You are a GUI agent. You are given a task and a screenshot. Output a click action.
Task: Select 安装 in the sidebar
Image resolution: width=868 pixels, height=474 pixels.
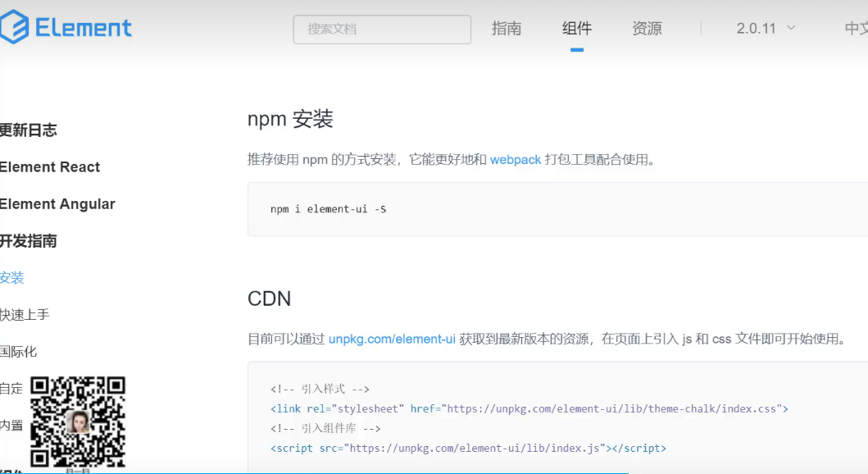(x=12, y=277)
